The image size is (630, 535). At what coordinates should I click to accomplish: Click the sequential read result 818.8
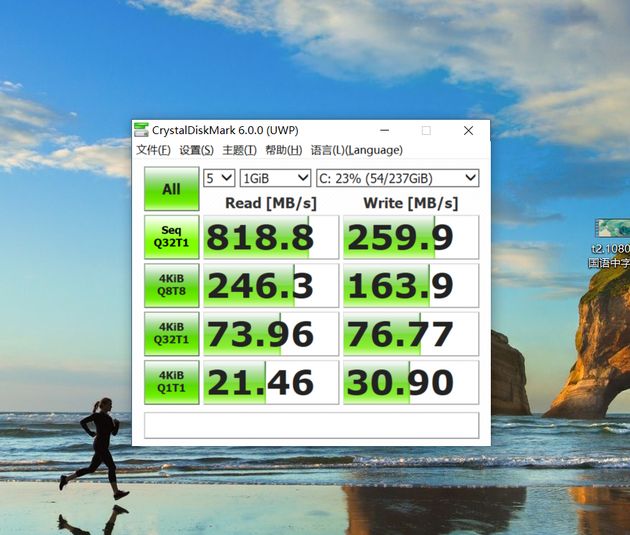[271, 237]
